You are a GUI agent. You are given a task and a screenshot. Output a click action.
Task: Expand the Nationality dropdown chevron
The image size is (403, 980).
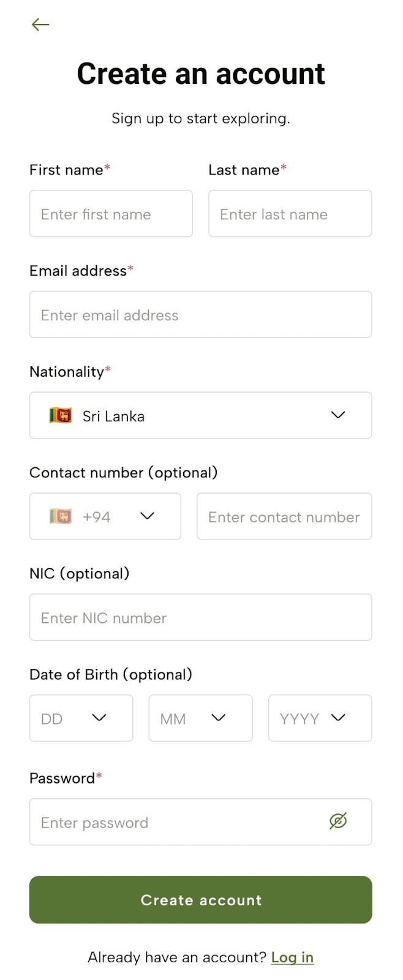(x=338, y=415)
